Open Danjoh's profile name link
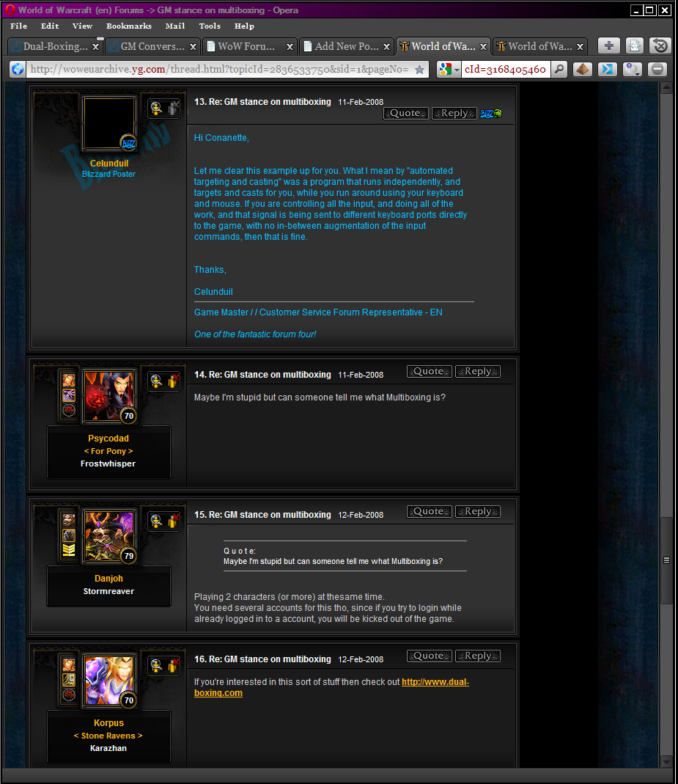The width and height of the screenshot is (678, 784). tap(108, 579)
